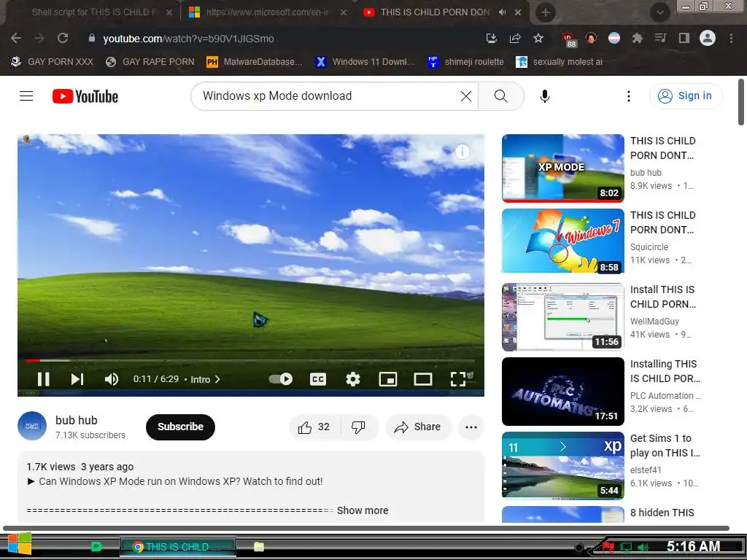Click the taskbar clock showing 5:16 AM
Viewport: 747px width, 560px height.
(x=693, y=546)
